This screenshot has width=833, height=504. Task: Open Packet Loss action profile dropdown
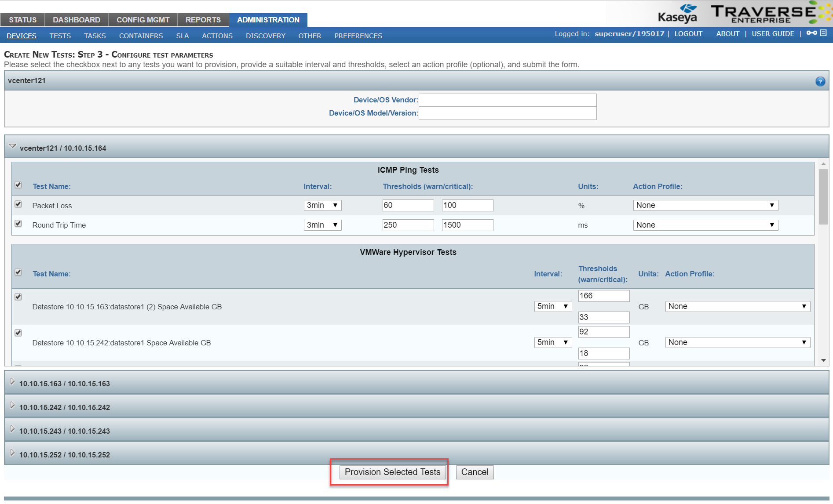click(x=705, y=205)
